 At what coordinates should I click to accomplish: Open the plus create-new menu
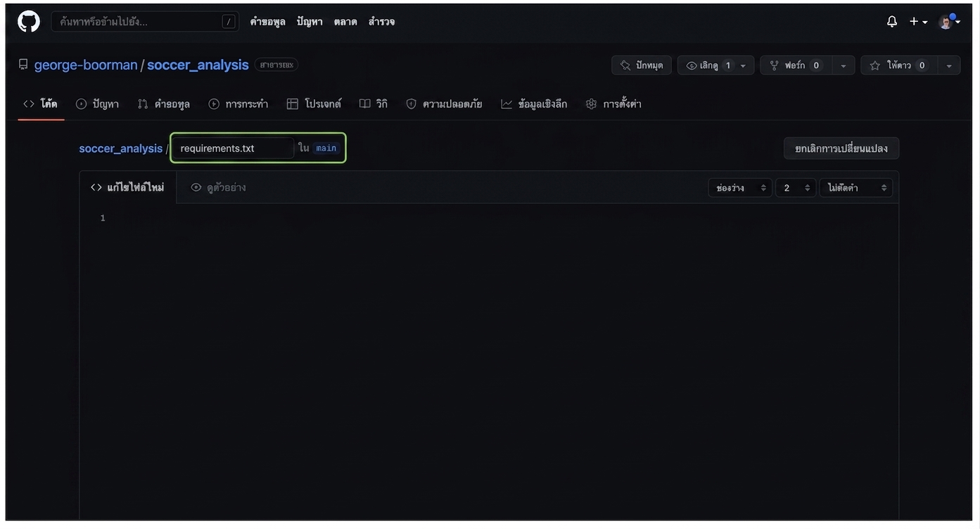(x=918, y=22)
